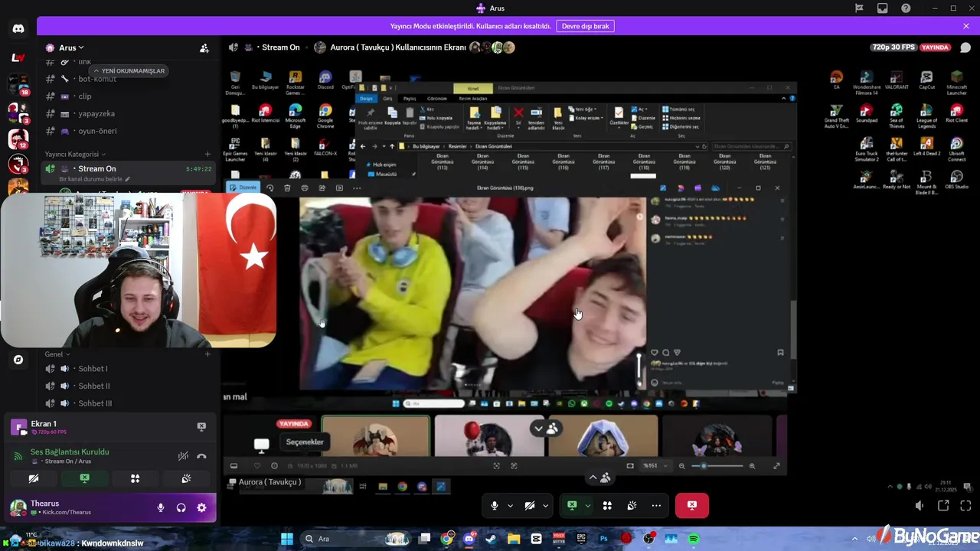
Task: Disconnect from voice with hang-up icon
Action: point(201,456)
